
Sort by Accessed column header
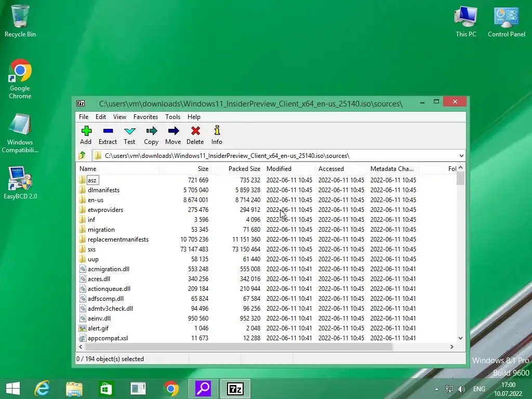click(341, 169)
